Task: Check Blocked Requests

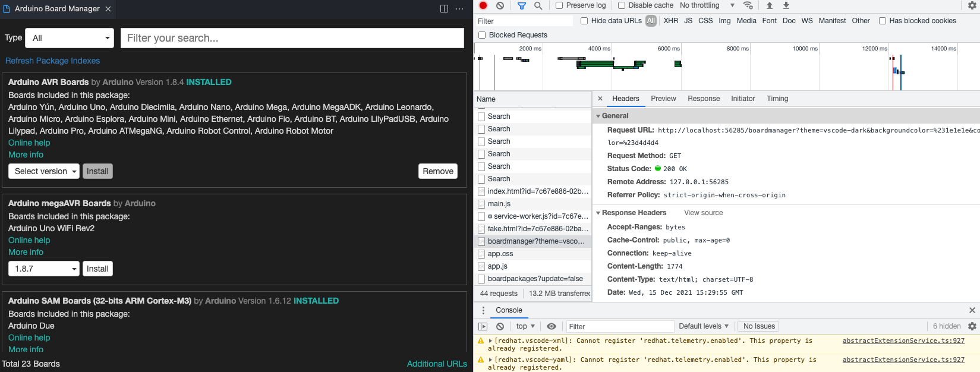Action: pos(482,35)
